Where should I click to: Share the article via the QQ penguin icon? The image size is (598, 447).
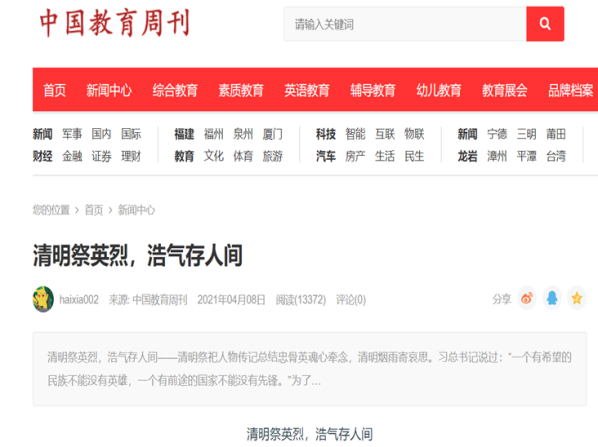click(552, 298)
